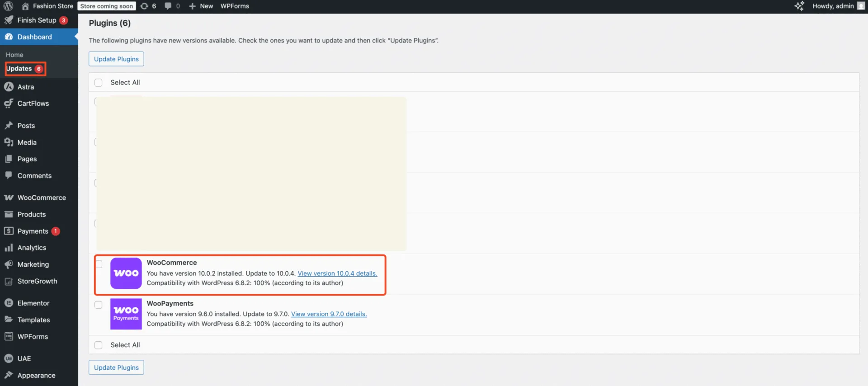Click the WooCommerce sidebar icon
868x386 pixels.
tap(9, 198)
